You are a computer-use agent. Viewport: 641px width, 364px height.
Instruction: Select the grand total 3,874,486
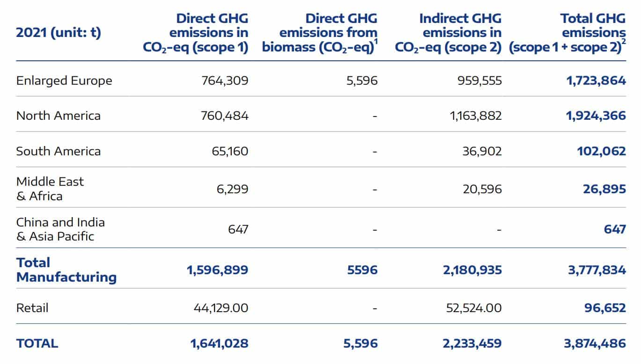pyautogui.click(x=596, y=343)
